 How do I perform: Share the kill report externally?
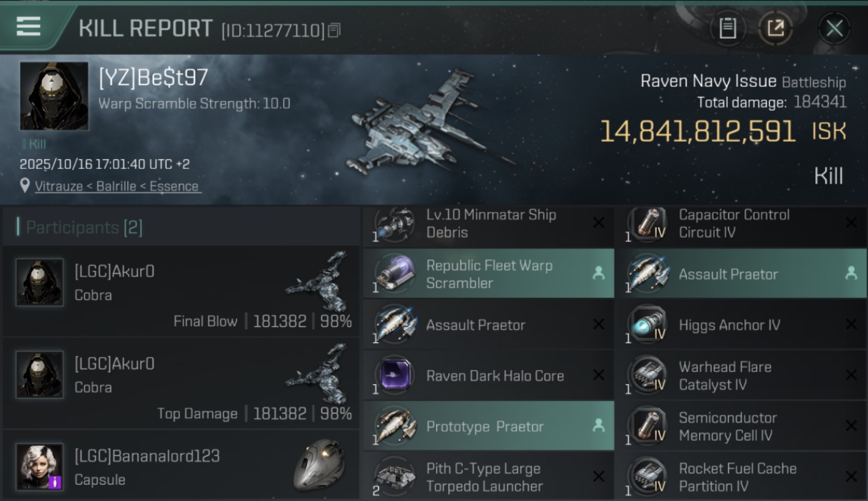coord(775,28)
